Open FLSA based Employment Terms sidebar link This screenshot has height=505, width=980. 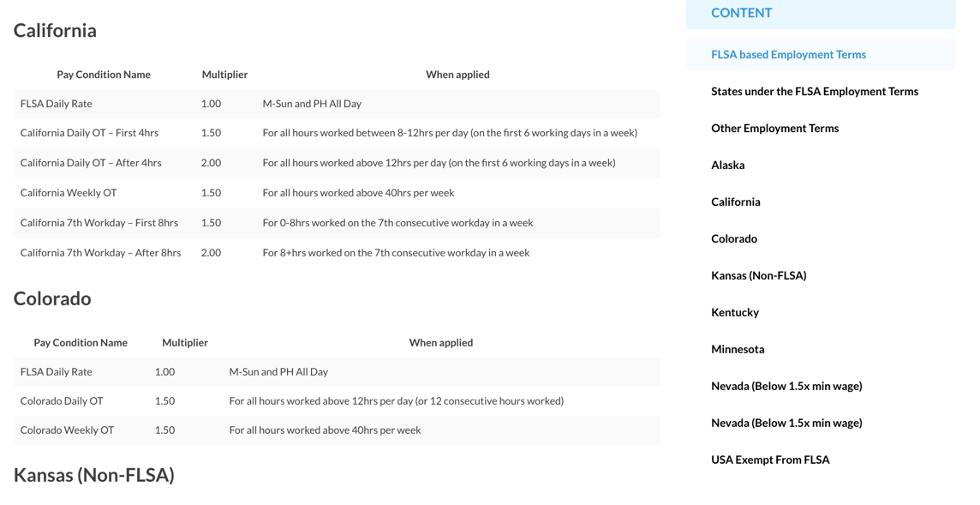point(788,55)
